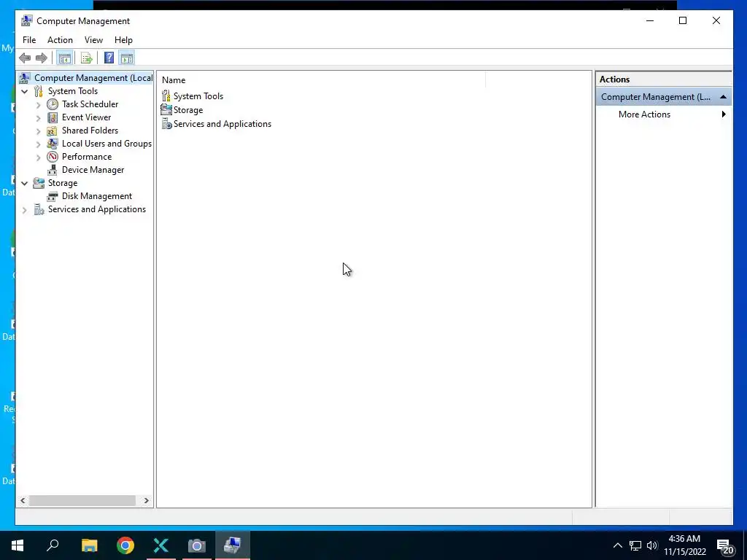Click the Computer Management root node icon
Viewport: 747px width, 560px height.
click(25, 77)
